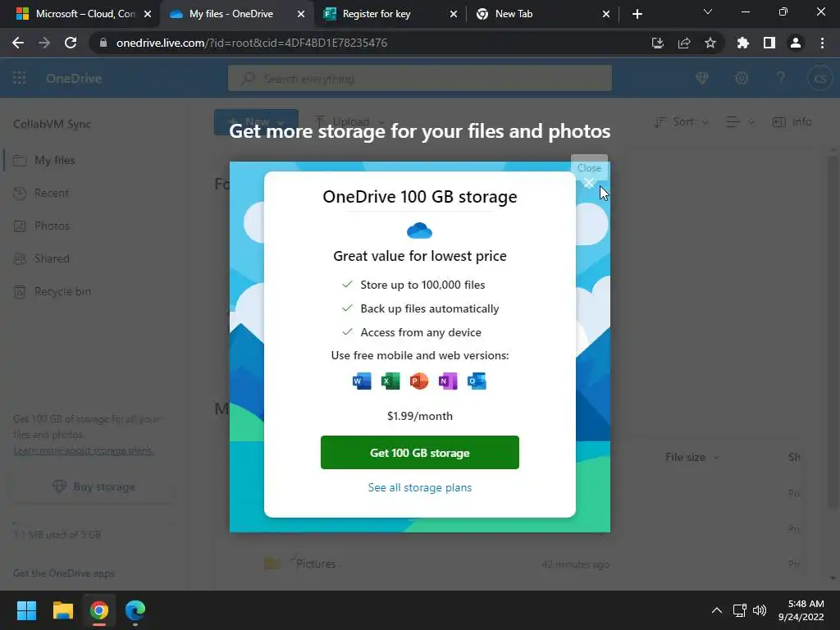The height and width of the screenshot is (630, 840).
Task: Open Get the OneDrive apps link
Action: point(64,573)
